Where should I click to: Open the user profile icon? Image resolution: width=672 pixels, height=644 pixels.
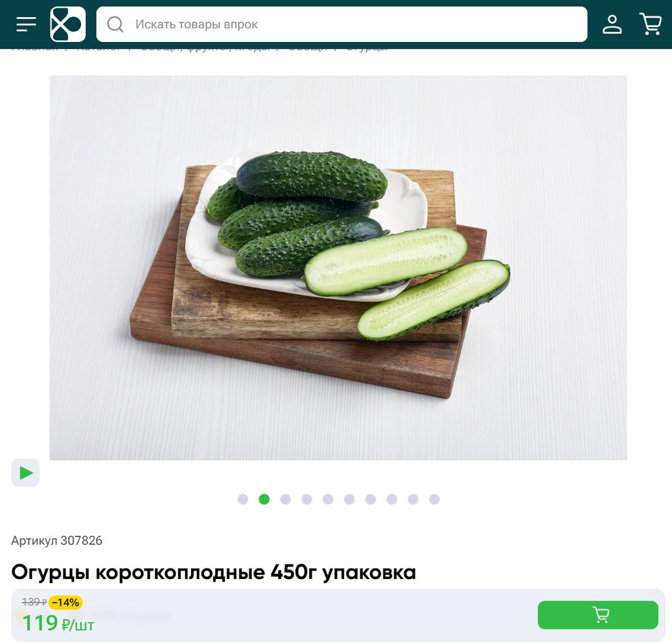coord(612,24)
